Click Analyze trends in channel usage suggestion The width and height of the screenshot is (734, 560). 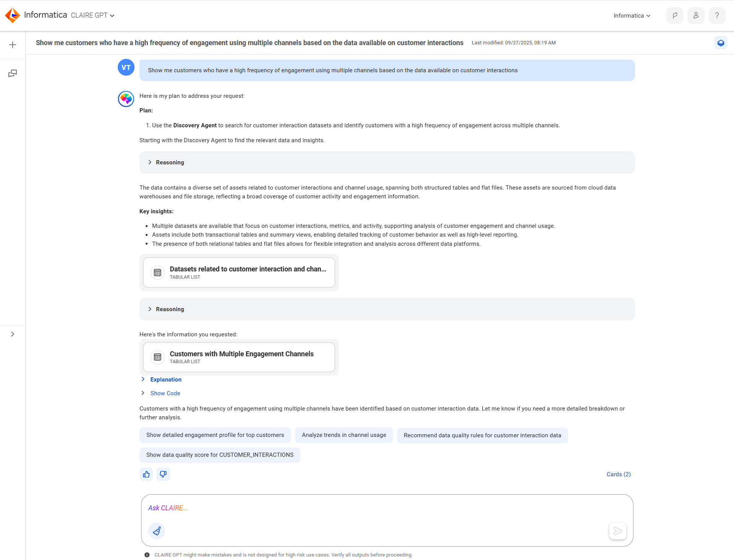[x=344, y=435]
